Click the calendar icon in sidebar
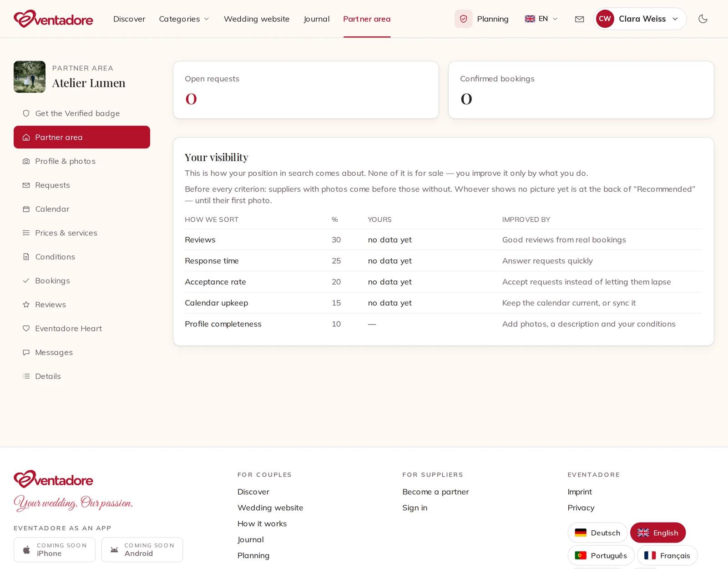 pos(26,209)
